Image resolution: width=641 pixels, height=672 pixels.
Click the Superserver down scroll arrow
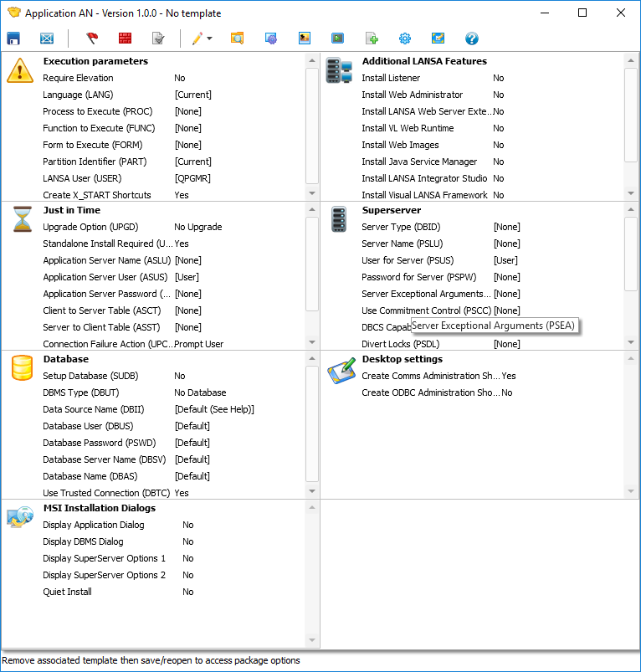631,342
